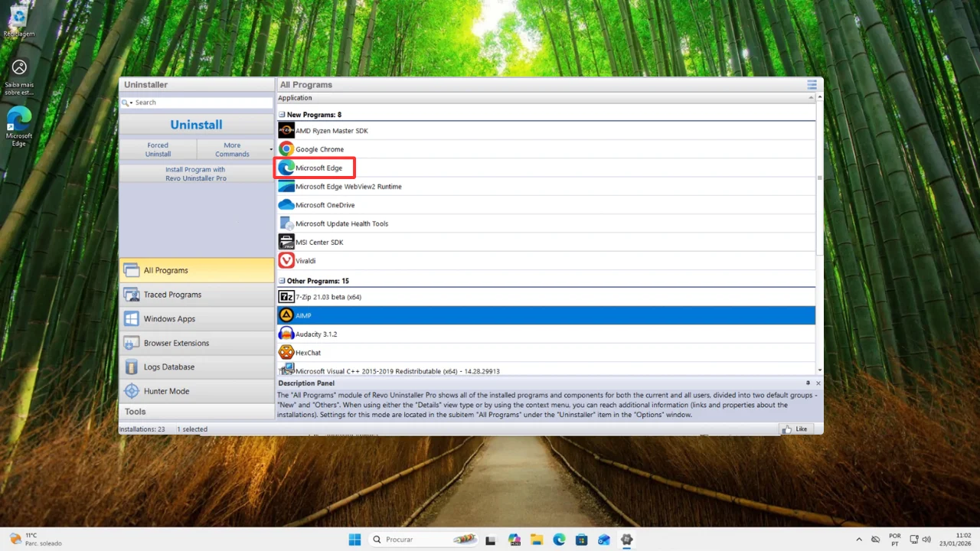980x551 pixels.
Task: Open File Explorer from taskbar
Action: (x=537, y=540)
